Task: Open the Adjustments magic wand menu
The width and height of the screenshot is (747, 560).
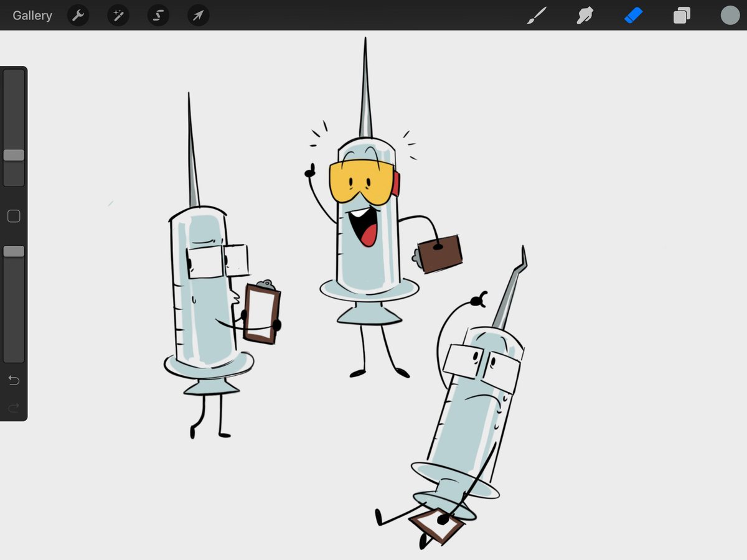Action: [x=118, y=16]
